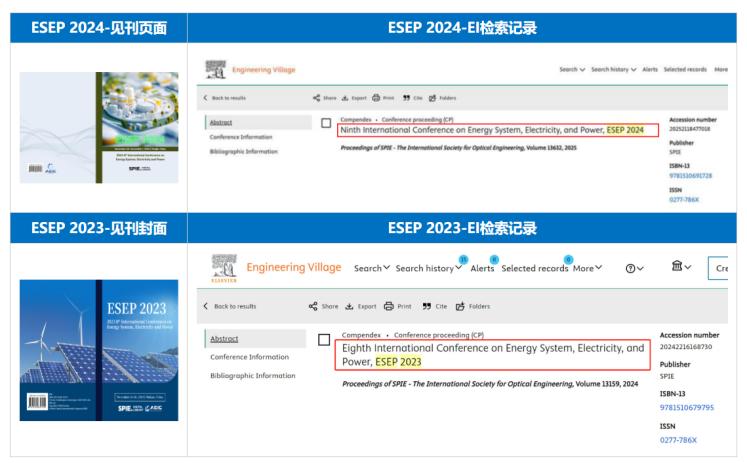Click Print icon in ESEP 2023 record toolbar

point(390,306)
